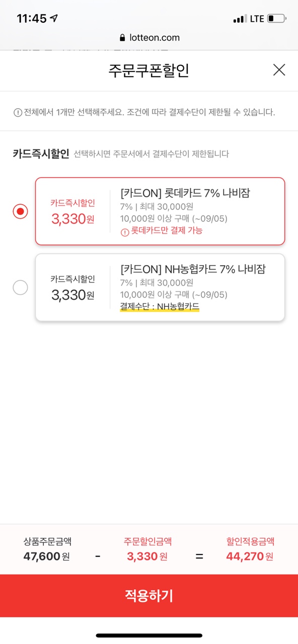Viewport: 298px width, 644px height.
Task: Tap the lotteon.com address bar
Action: pos(149,38)
